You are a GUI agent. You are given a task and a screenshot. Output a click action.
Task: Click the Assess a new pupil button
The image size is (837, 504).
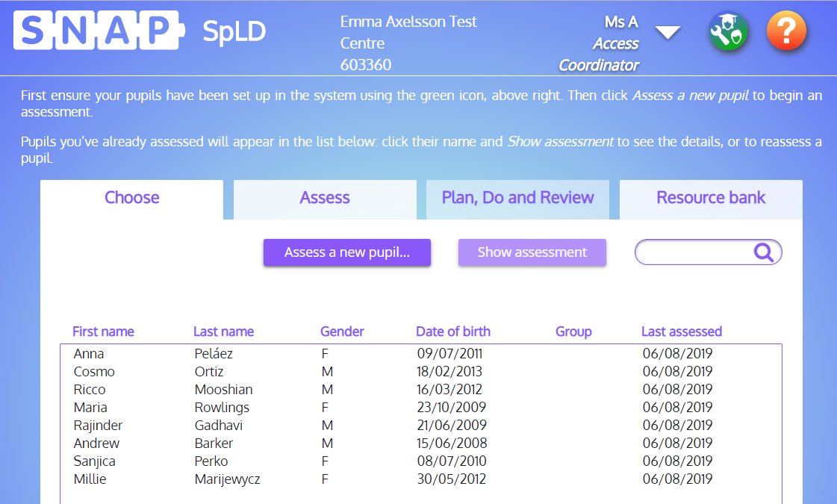pos(347,252)
